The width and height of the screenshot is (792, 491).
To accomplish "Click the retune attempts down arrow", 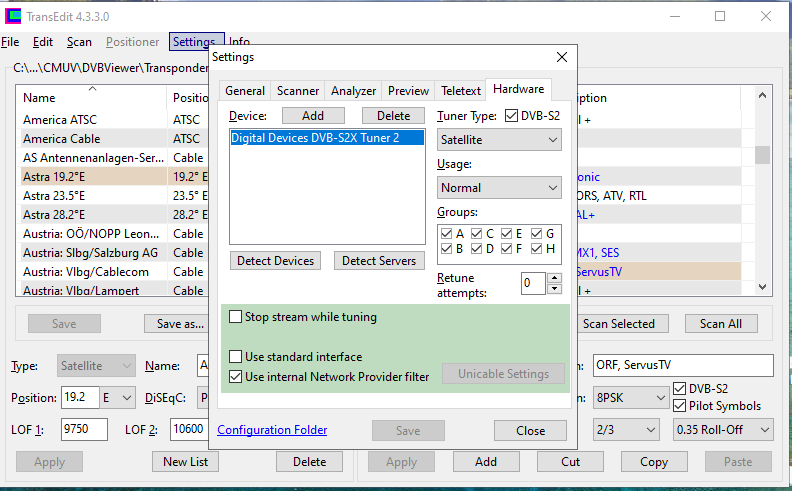I will click(555, 289).
